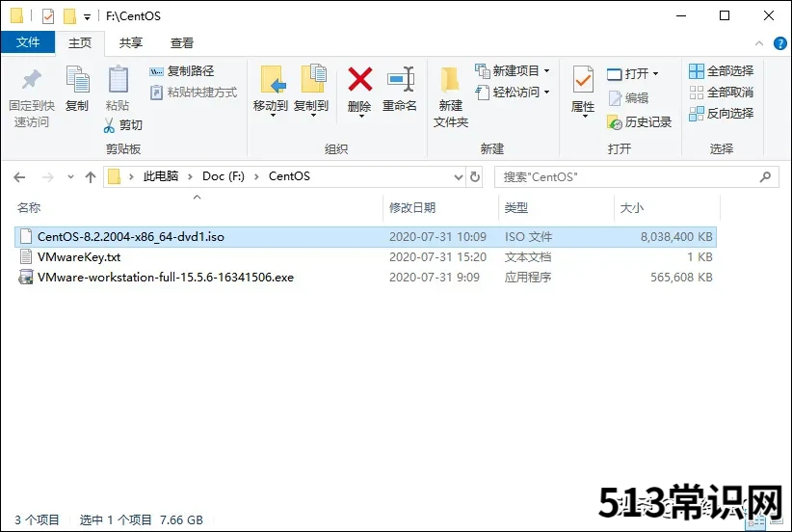Open the 文件 File tab
Viewport: 792px width, 532px height.
[28, 42]
